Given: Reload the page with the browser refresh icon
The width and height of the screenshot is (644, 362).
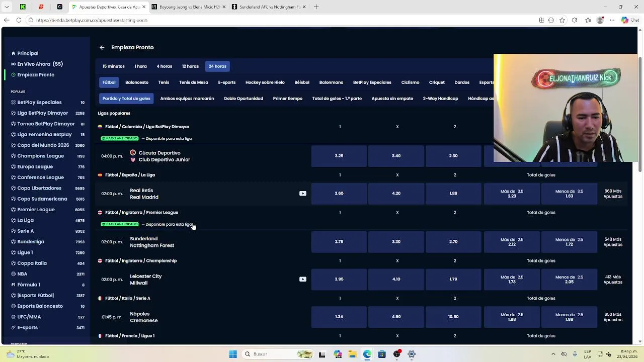Looking at the screenshot, I should (19, 20).
